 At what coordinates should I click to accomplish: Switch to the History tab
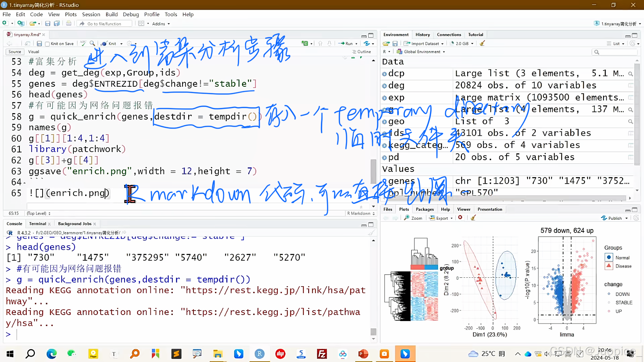[x=423, y=34]
